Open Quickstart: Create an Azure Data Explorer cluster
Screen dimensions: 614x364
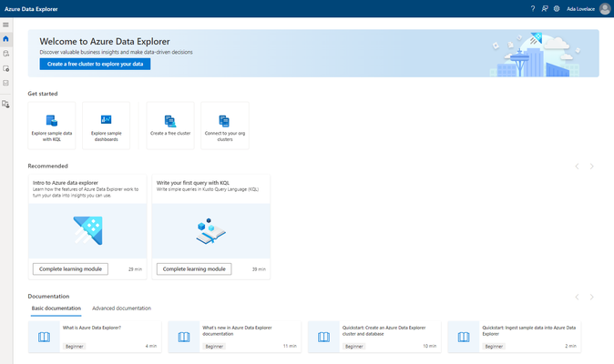[x=384, y=330]
